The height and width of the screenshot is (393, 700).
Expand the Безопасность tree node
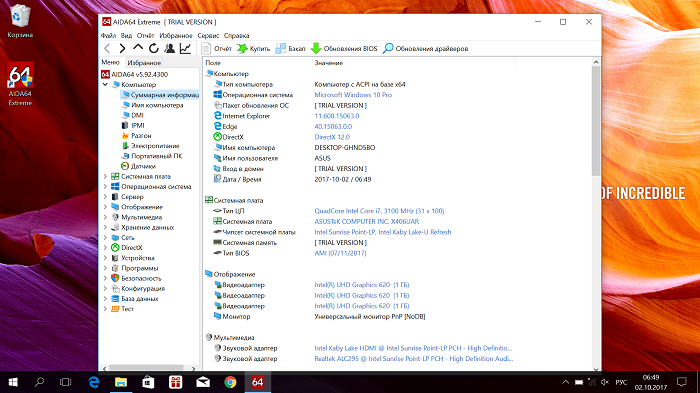coord(105,278)
